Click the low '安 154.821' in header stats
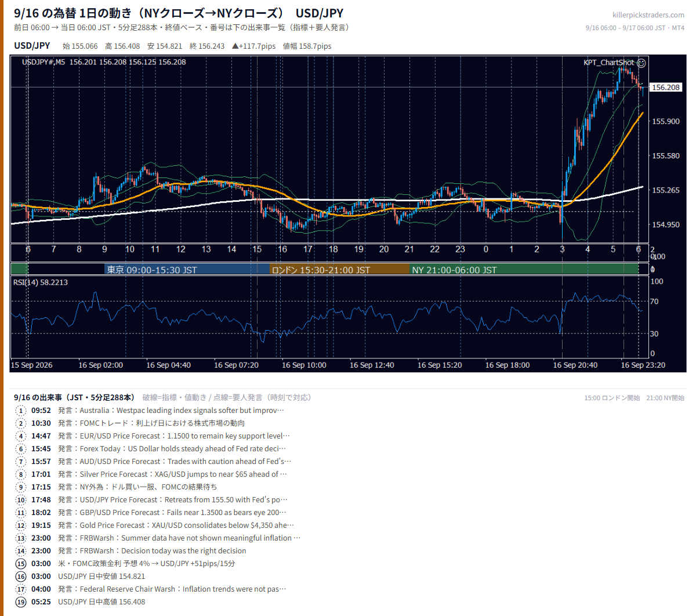 pos(165,46)
